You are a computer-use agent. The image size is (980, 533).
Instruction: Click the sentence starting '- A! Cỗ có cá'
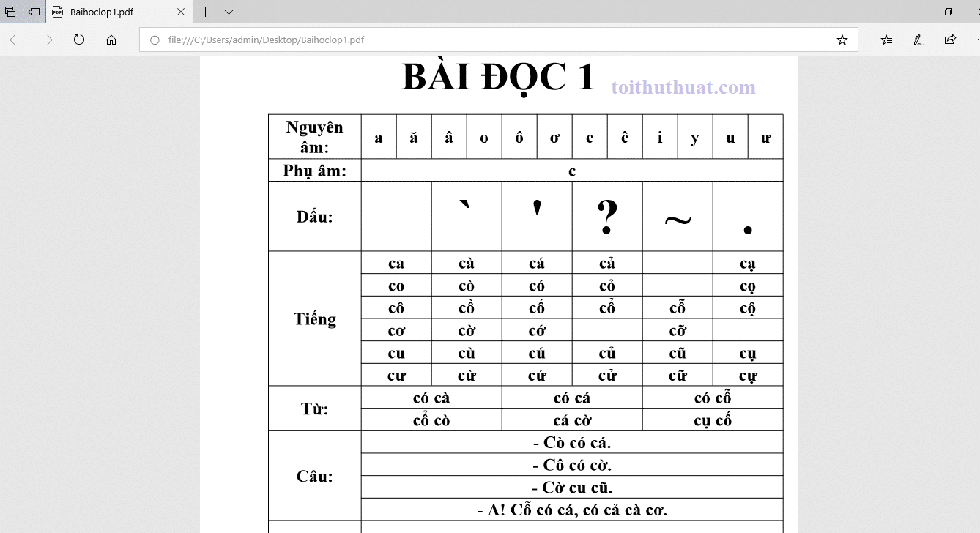[x=572, y=510]
